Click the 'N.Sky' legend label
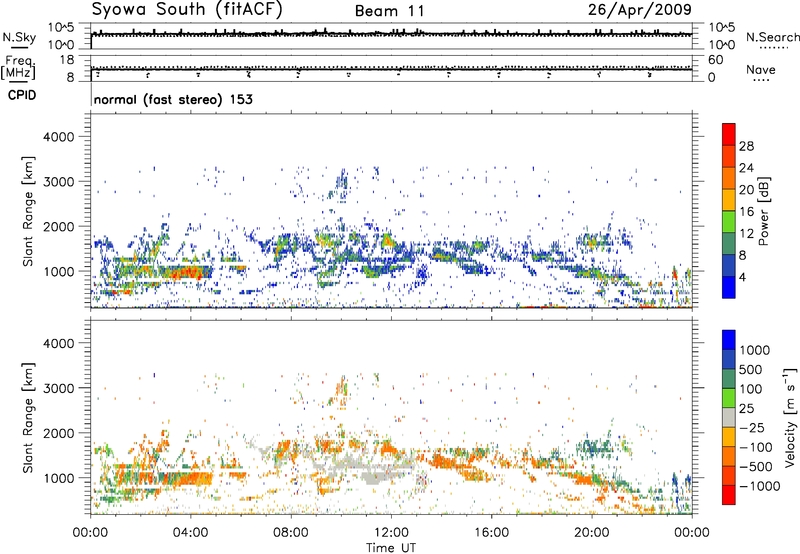The width and height of the screenshot is (800, 554). [x=19, y=37]
